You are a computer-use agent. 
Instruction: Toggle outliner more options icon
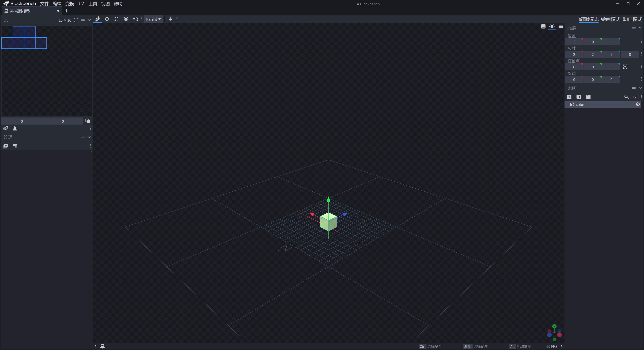point(588,97)
